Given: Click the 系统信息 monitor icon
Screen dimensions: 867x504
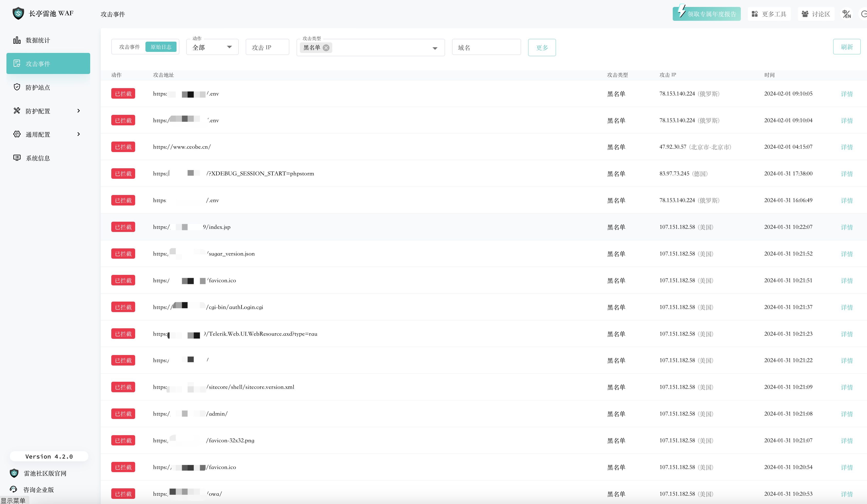Looking at the screenshot, I should tap(16, 158).
